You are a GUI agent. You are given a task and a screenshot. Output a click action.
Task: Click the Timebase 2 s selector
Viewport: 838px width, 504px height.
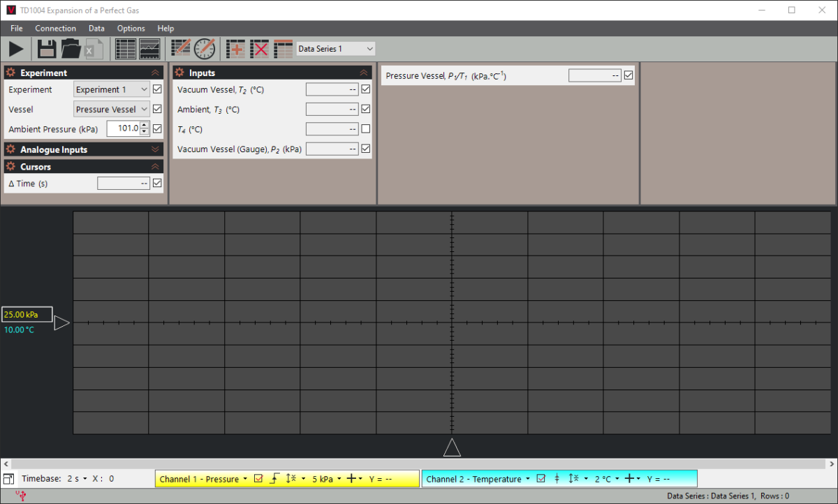77,479
